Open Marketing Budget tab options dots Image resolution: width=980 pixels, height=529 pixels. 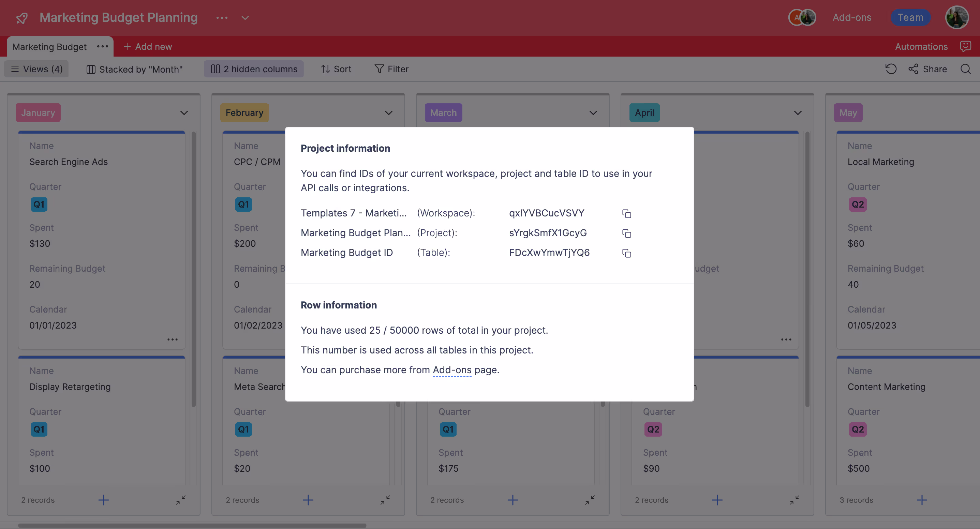103,46
